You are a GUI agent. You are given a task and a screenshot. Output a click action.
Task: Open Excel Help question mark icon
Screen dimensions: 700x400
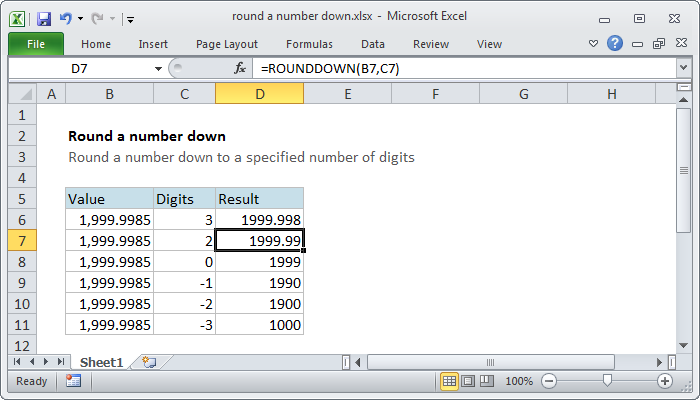click(614, 44)
